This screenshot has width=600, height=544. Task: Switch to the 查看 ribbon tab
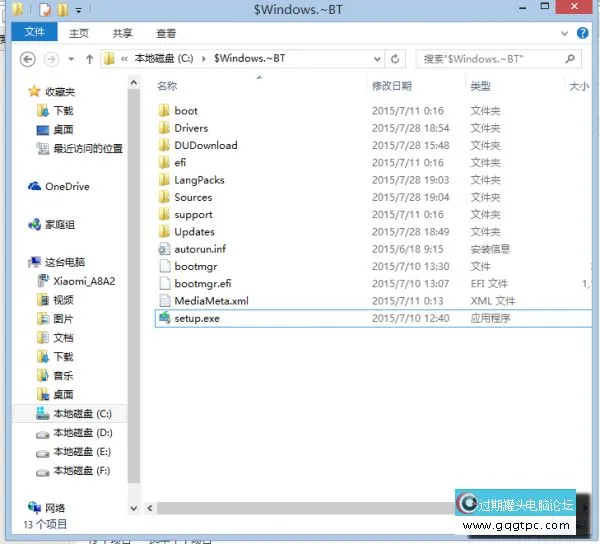[x=166, y=33]
